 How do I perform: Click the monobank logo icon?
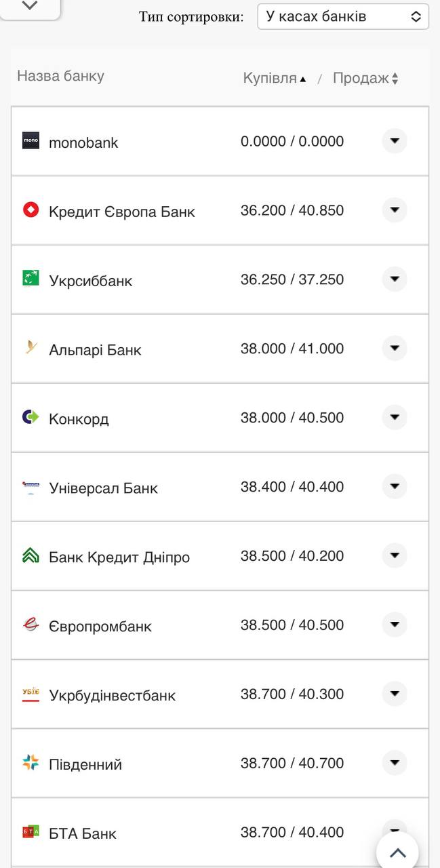(x=30, y=142)
